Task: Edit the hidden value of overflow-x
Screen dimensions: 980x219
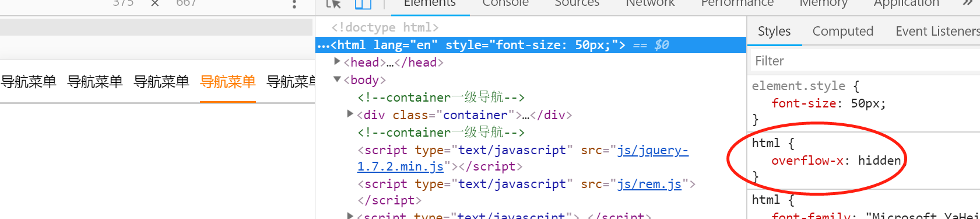Action: tap(879, 161)
